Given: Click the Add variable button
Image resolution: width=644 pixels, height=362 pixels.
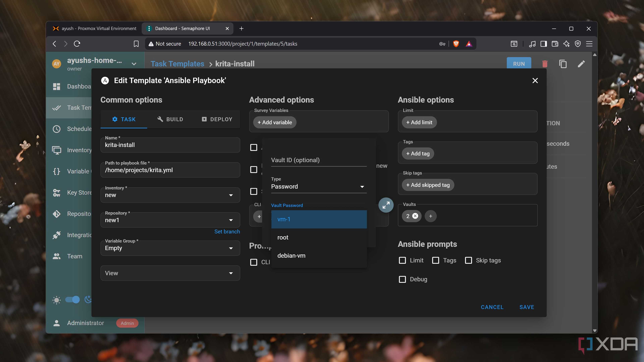Looking at the screenshot, I should pos(275,122).
